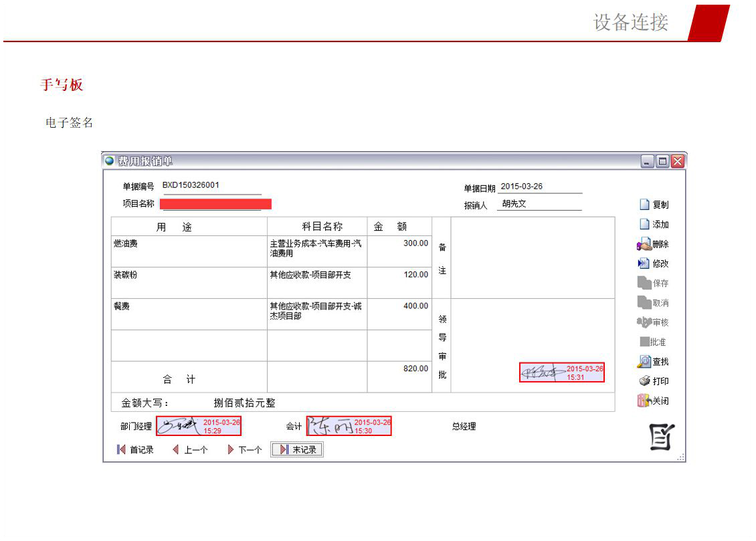Click the 添加 (Add) icon button
The image size is (756, 541).
click(x=653, y=225)
